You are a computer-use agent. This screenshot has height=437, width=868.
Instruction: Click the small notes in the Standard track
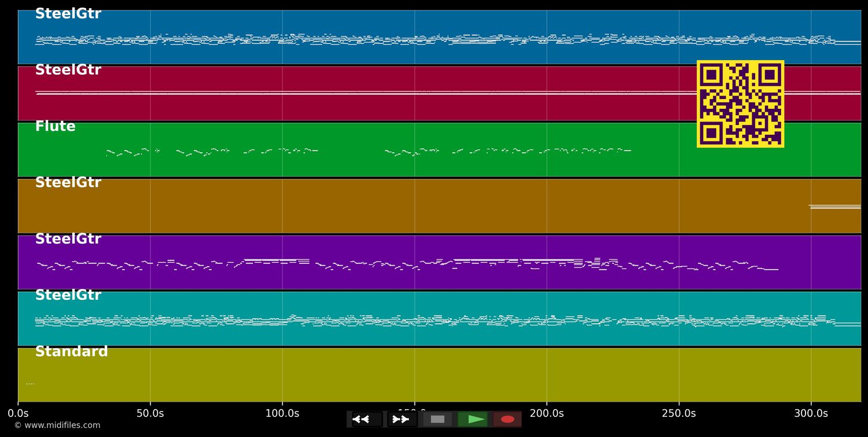point(30,384)
